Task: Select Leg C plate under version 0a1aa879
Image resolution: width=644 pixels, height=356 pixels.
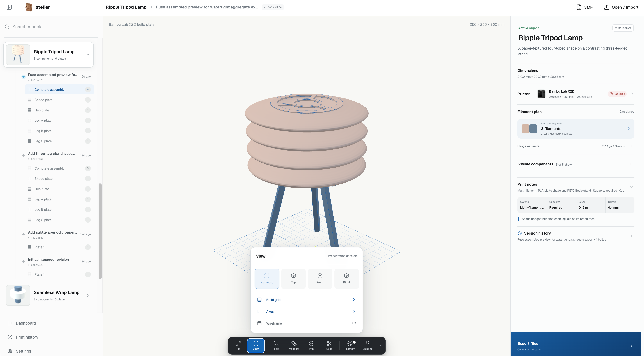Action: coord(59,141)
